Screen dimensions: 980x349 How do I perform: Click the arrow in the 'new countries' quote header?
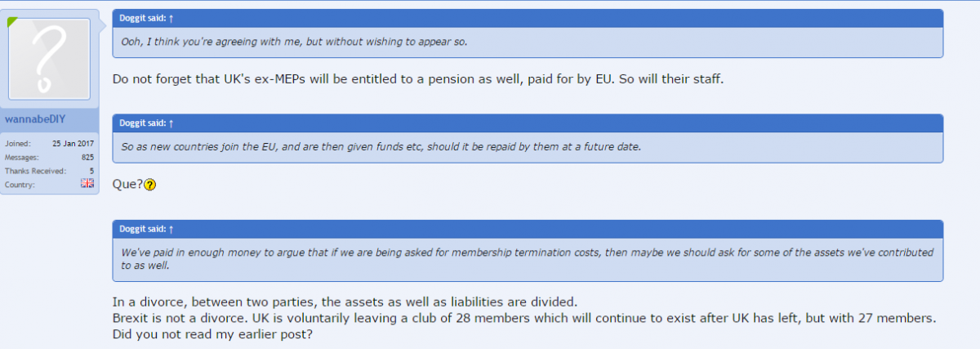[x=171, y=123]
